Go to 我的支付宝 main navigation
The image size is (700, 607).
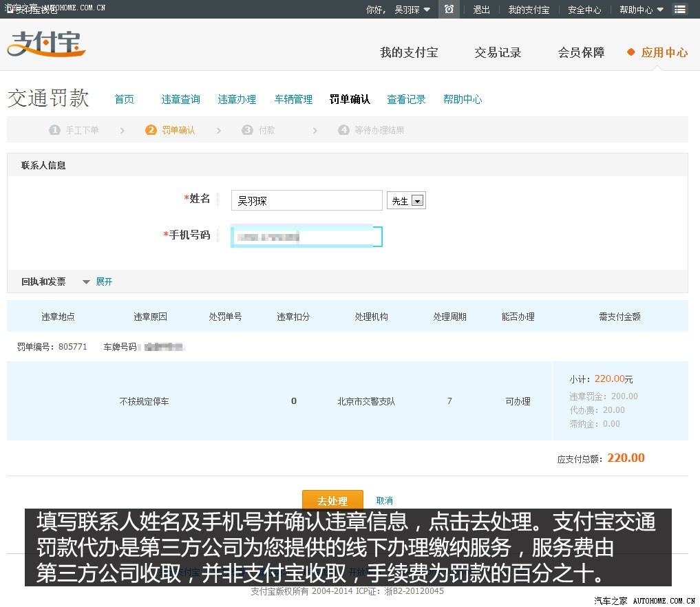pos(409,52)
